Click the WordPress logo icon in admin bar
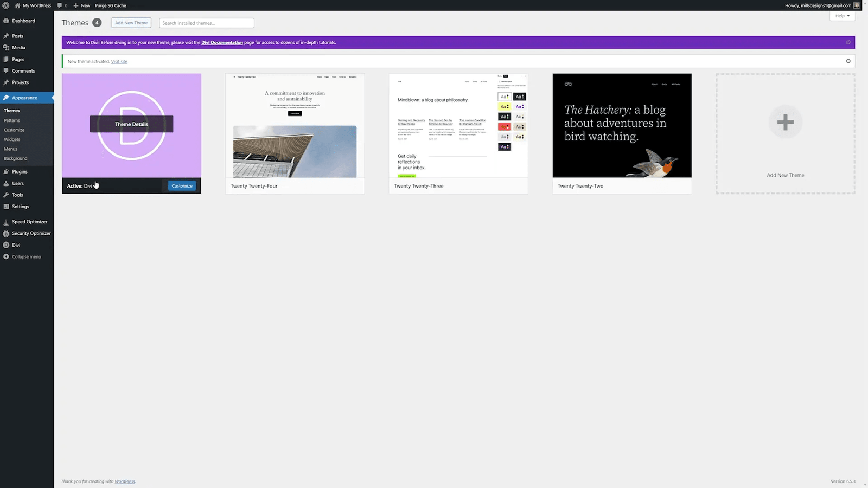This screenshot has width=868, height=488. (x=6, y=5)
